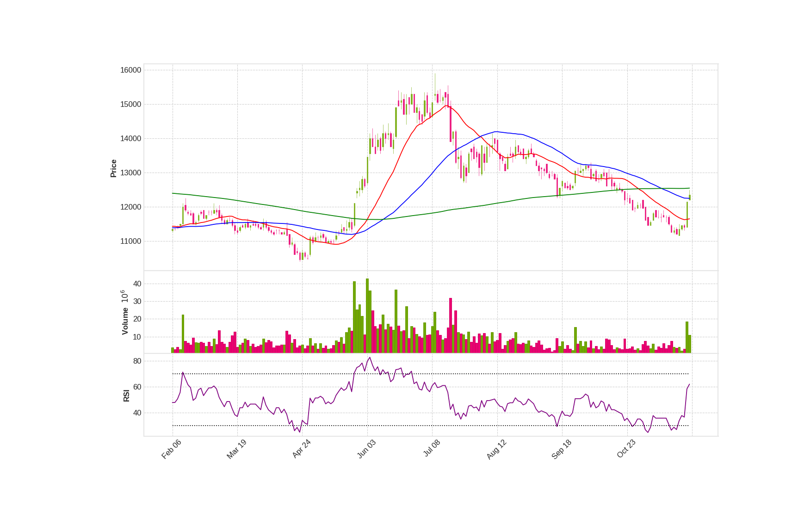Click the Oct 23 date label
The image size is (798, 532).
click(x=626, y=449)
